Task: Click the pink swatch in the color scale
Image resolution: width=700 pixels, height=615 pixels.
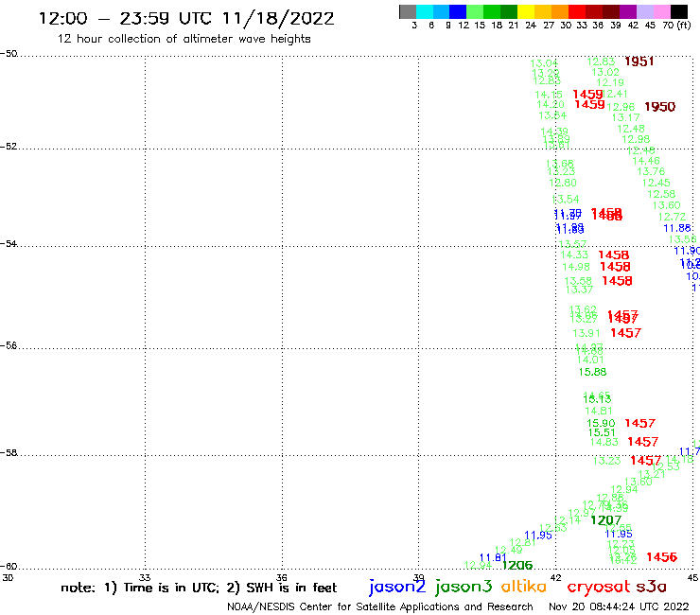Action: coord(661,11)
